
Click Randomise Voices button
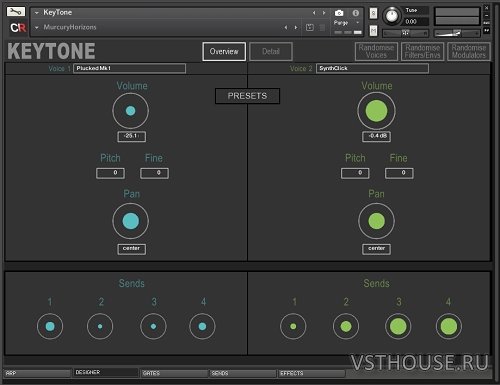tap(376, 51)
